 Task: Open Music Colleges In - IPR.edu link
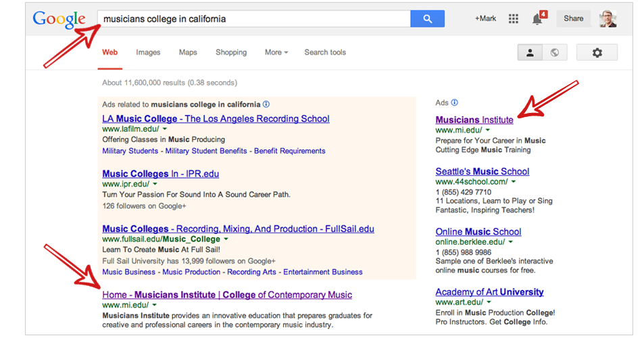pos(161,174)
